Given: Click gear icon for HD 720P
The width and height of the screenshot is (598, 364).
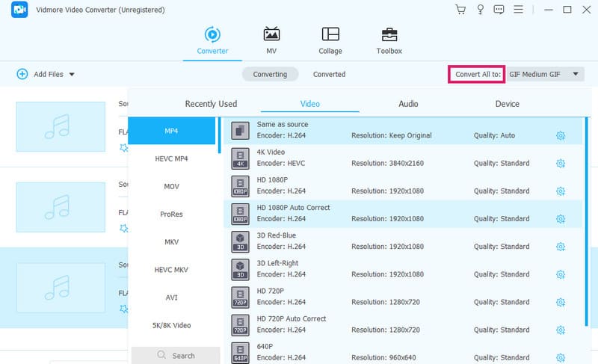Looking at the screenshot, I should click(x=561, y=302).
